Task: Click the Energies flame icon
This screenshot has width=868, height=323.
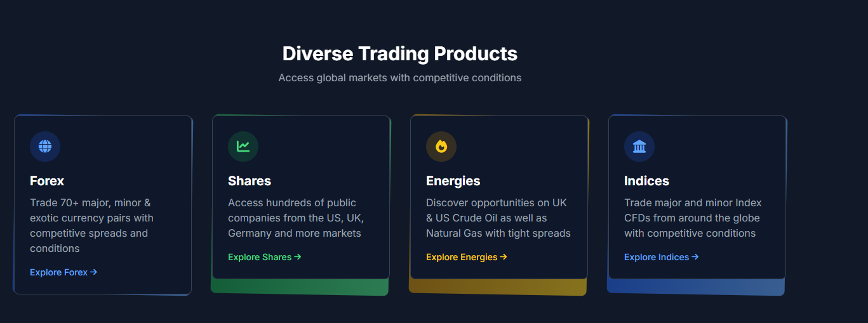Action: click(441, 147)
